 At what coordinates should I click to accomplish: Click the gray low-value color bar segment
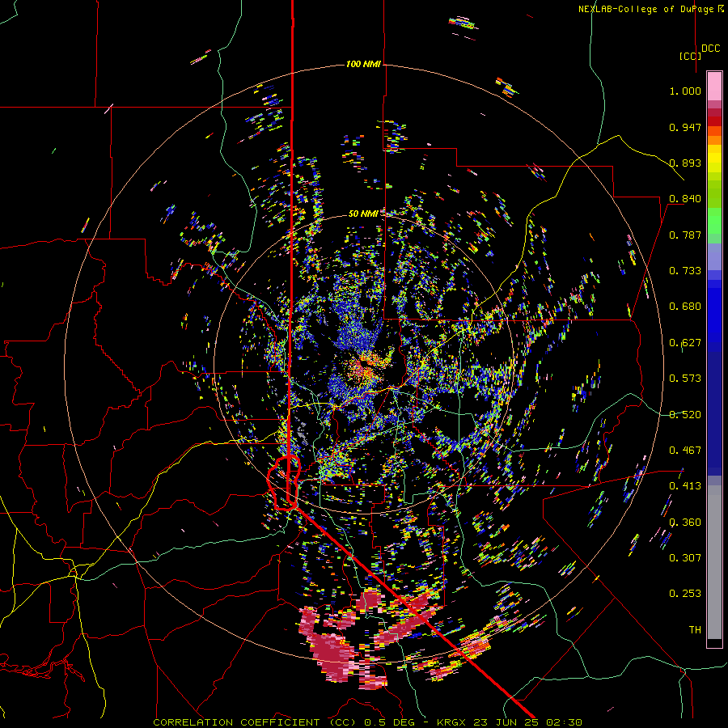point(714,562)
